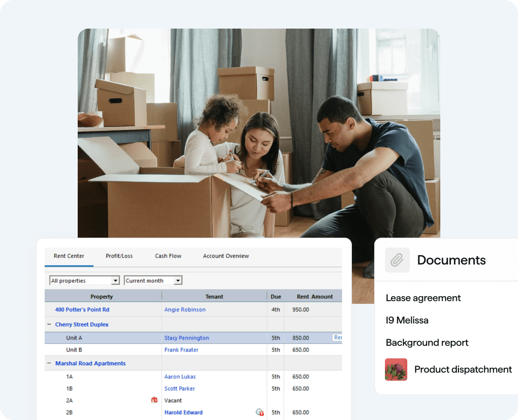Select the Rent Center tab
This screenshot has width=518, height=420.
[69, 256]
